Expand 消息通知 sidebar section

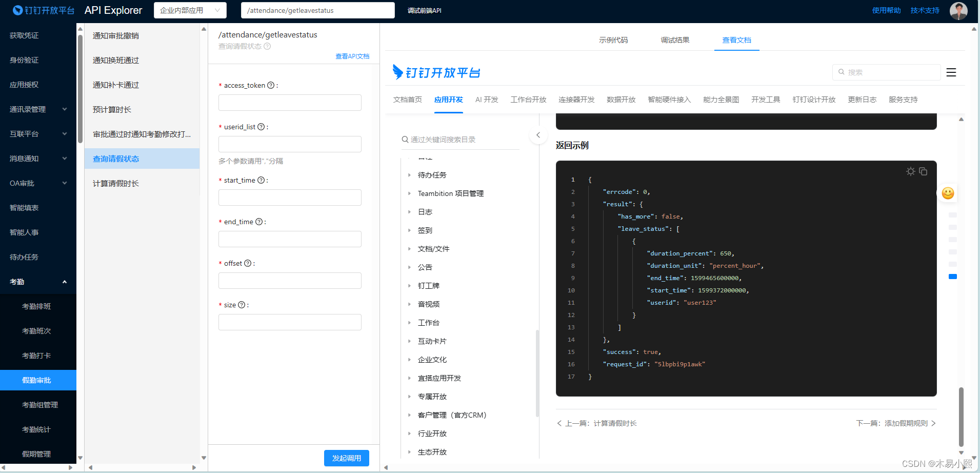point(38,159)
